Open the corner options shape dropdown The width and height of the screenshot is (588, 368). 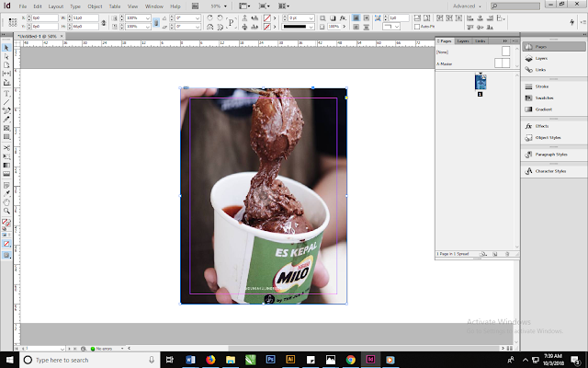(397, 27)
